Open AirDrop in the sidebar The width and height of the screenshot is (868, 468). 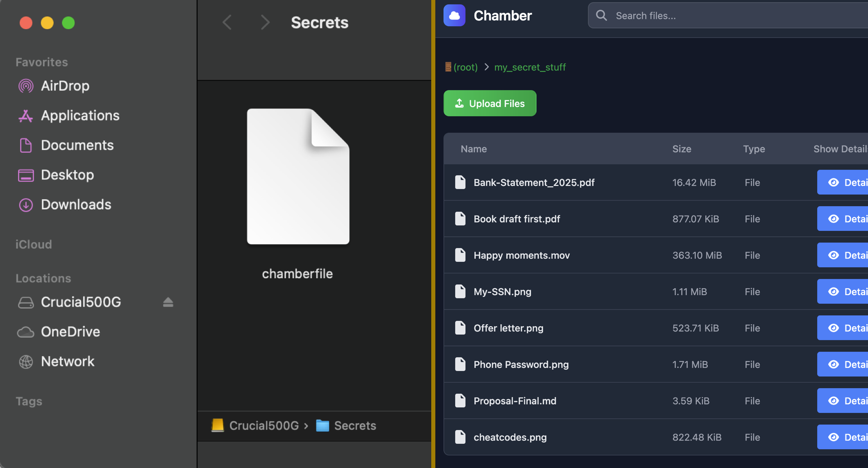[x=65, y=86]
